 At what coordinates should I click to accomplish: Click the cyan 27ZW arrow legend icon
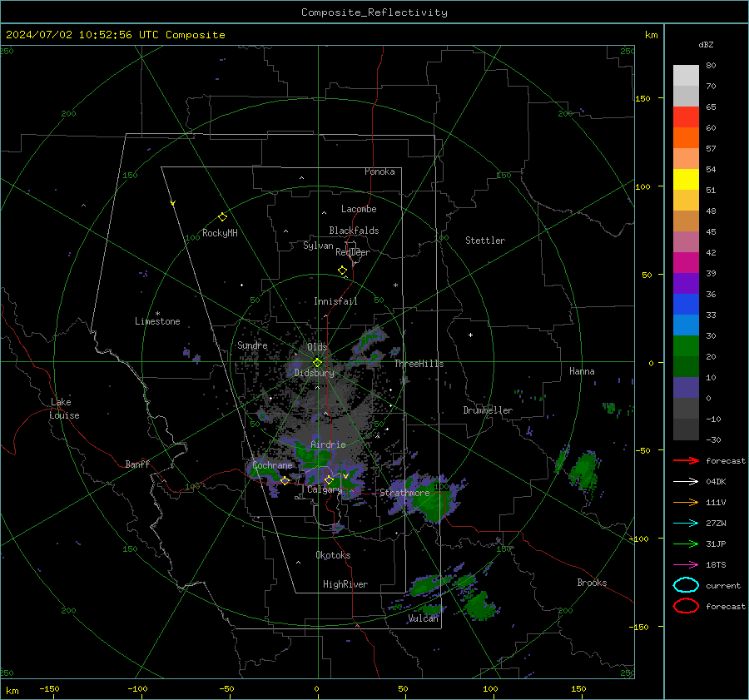click(x=686, y=524)
